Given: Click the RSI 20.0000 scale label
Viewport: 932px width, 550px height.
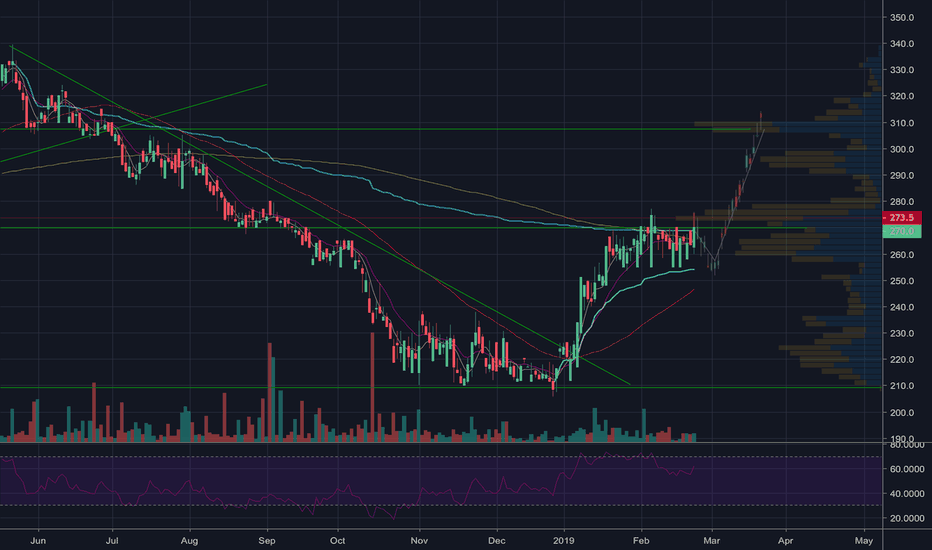Looking at the screenshot, I should click(906, 518).
